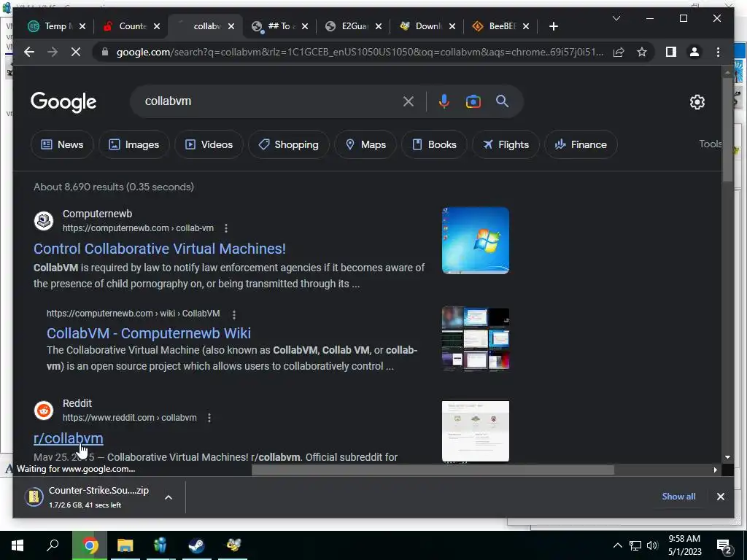Open the Chrome profile menu
747x560 pixels.
click(694, 52)
